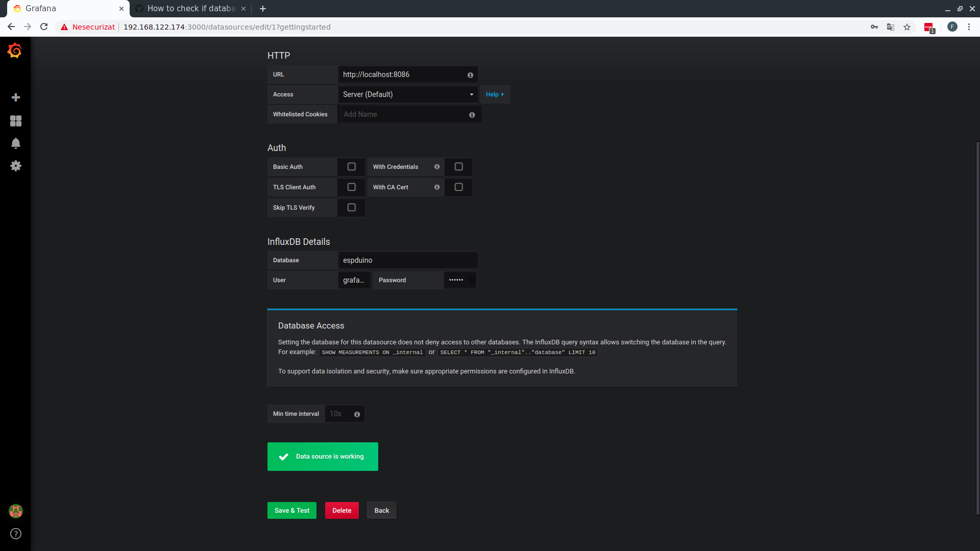This screenshot has width=980, height=551.
Task: Click the 'SHOW MEASUREMENTS ON _internal' code snippet
Action: pos(372,353)
